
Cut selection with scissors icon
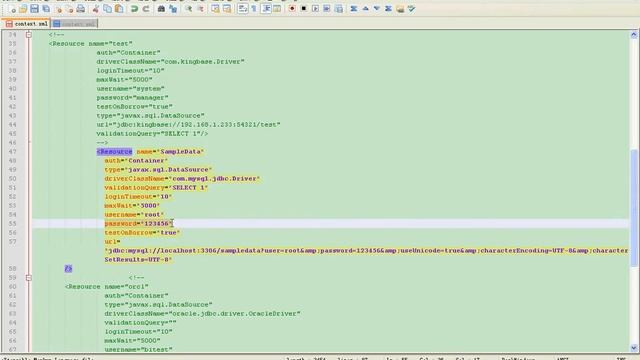click(96, 9)
